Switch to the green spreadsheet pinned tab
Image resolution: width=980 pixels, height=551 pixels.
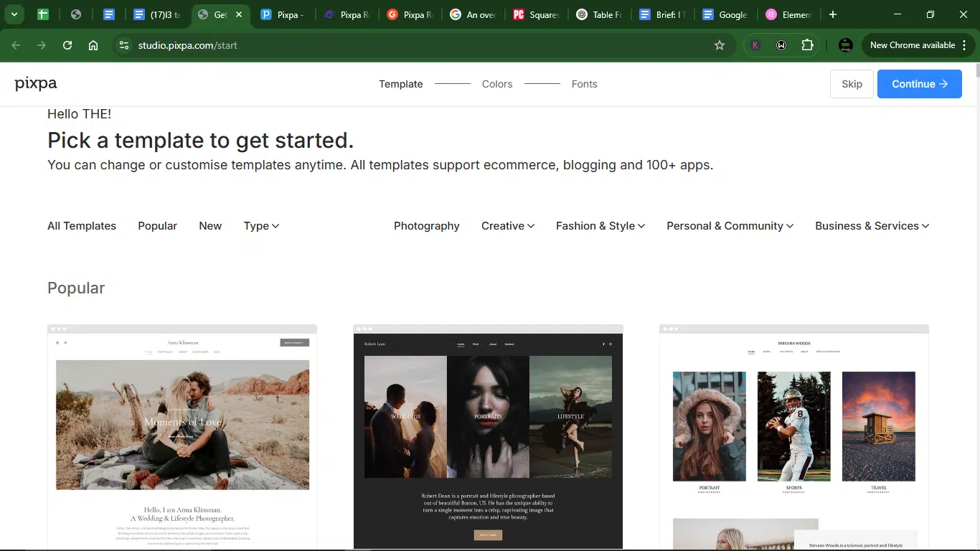click(43, 14)
